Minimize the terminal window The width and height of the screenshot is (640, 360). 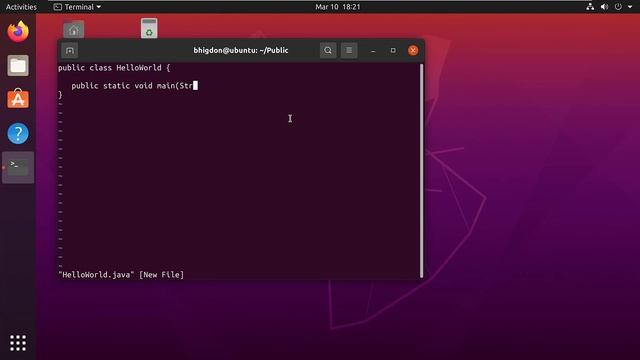[x=373, y=51]
